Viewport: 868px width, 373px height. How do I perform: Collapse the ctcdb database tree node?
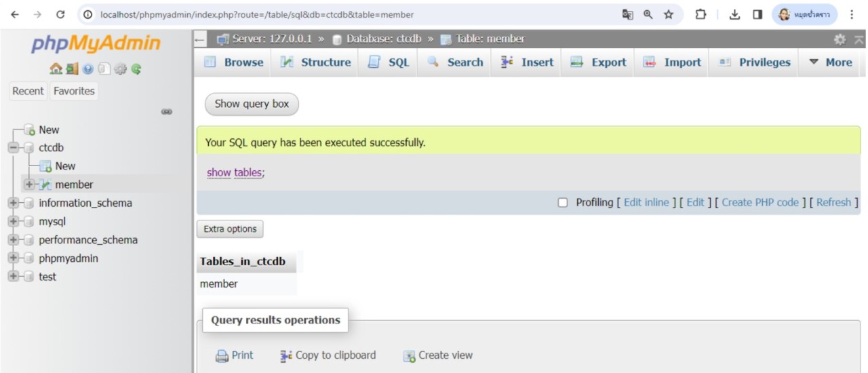[x=13, y=148]
